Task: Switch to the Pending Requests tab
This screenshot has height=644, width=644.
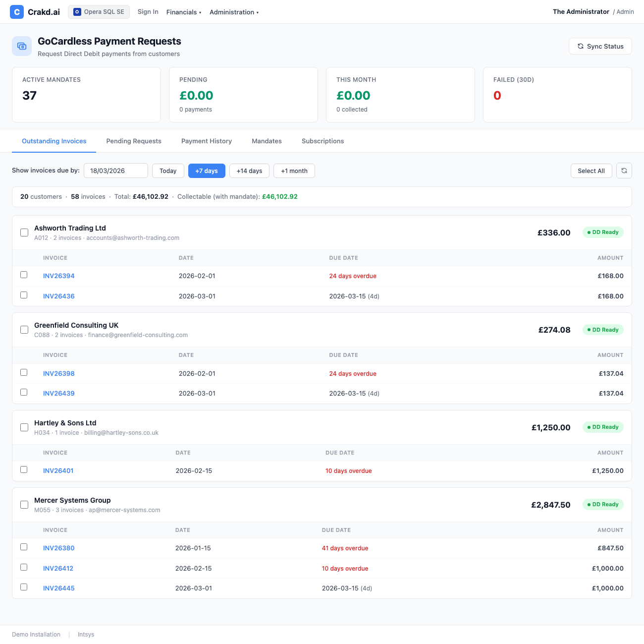Action: (x=134, y=141)
